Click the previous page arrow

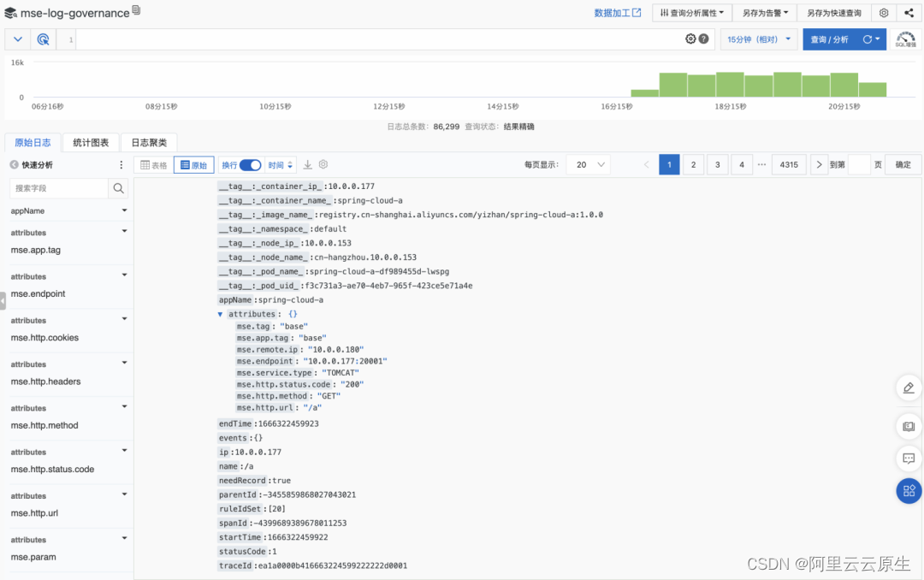[x=647, y=165]
